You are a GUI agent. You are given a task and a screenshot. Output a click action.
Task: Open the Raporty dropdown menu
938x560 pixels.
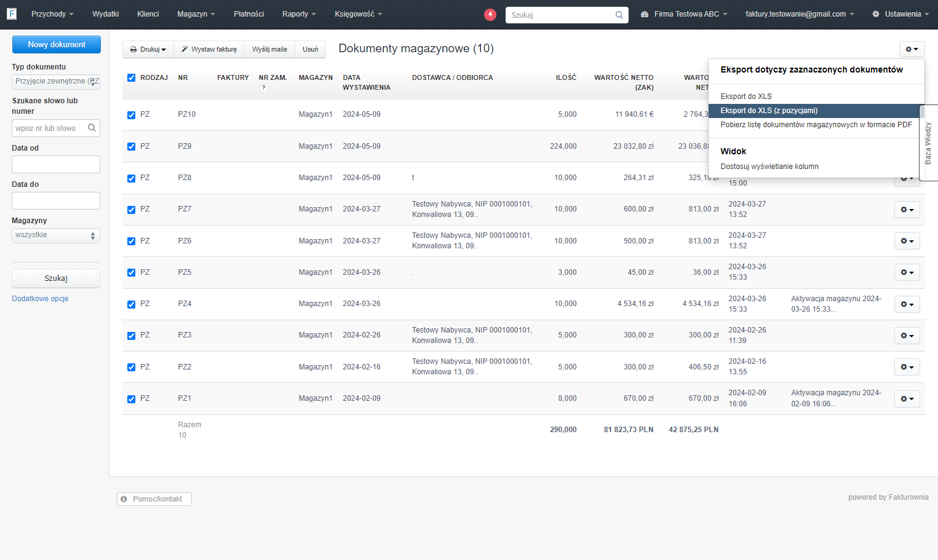299,14
